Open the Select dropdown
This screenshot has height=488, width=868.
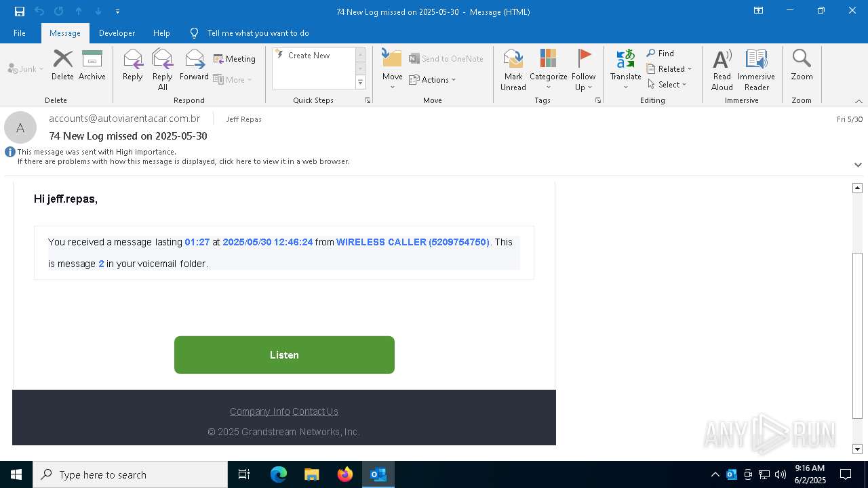pyautogui.click(x=667, y=84)
